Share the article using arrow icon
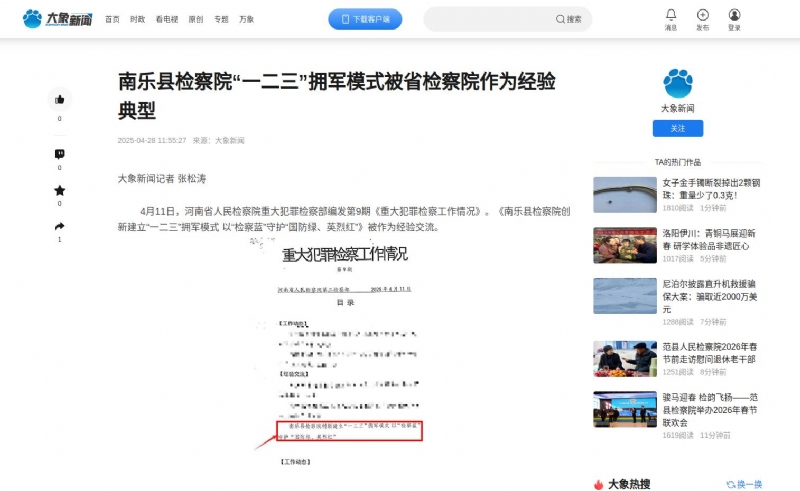 coord(59,227)
